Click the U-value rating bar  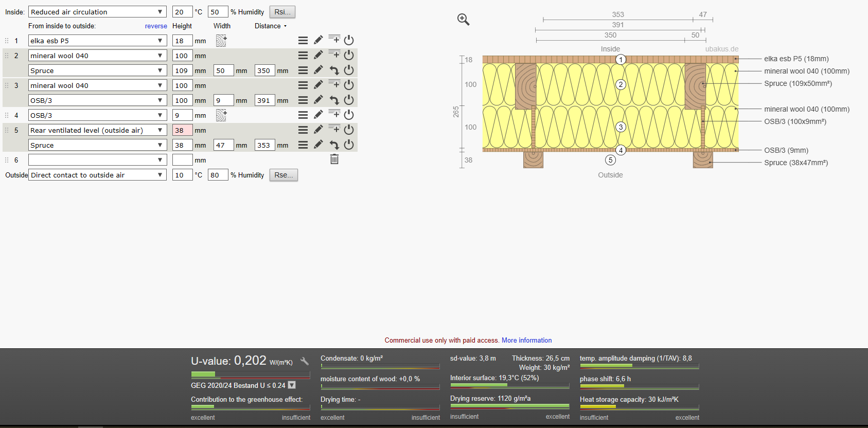tap(251, 374)
